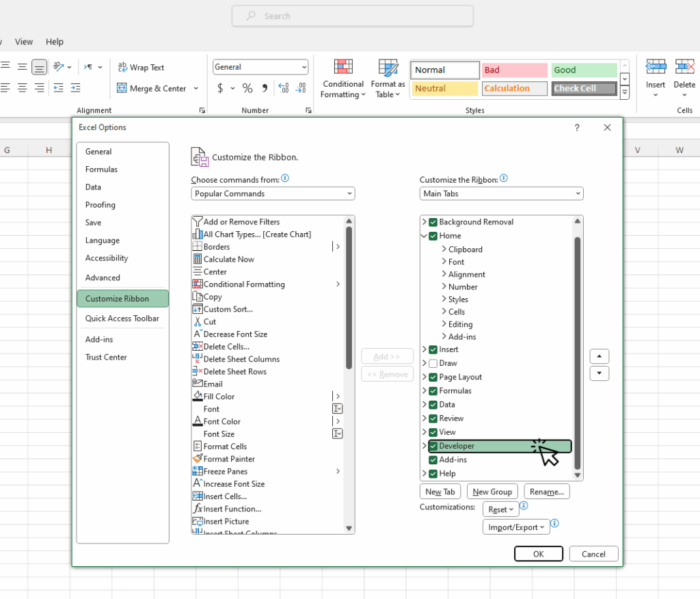Screen dimensions: 700x599
Task: Apply the Neutral cell style
Action: [444, 88]
